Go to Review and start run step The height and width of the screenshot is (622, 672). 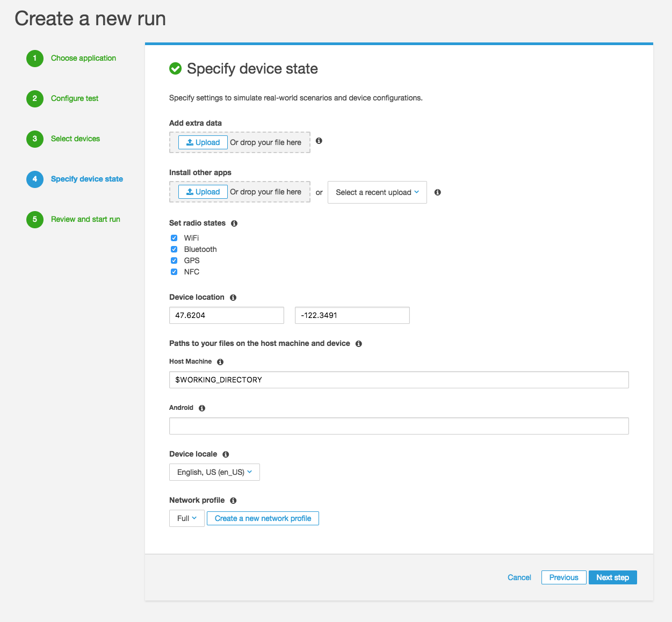tap(85, 219)
